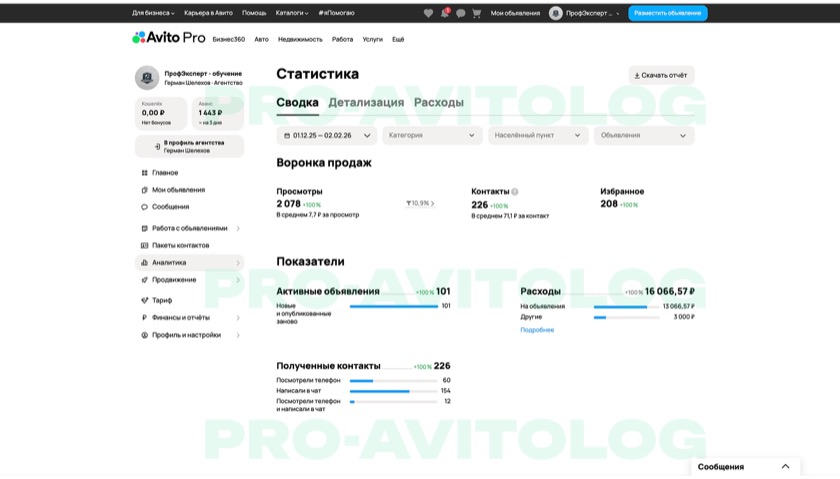Viewport: 840px width, 479px height.
Task: Open the Населённый пункт filter dropdown
Action: (x=538, y=136)
